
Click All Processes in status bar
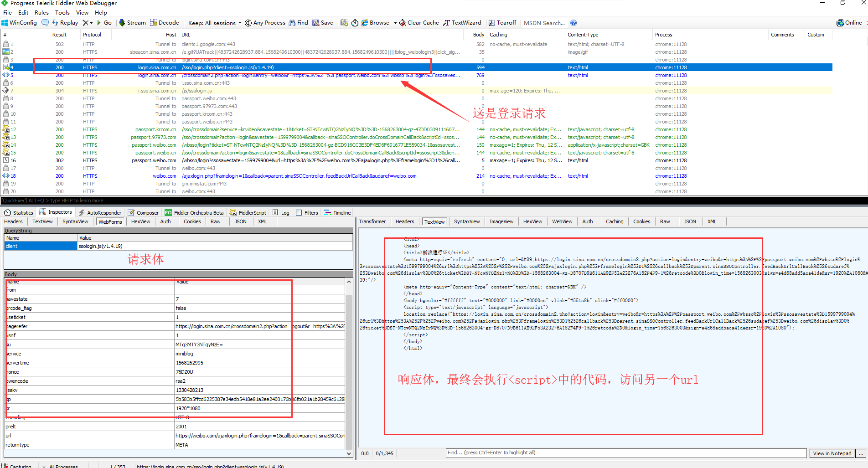click(x=60, y=466)
